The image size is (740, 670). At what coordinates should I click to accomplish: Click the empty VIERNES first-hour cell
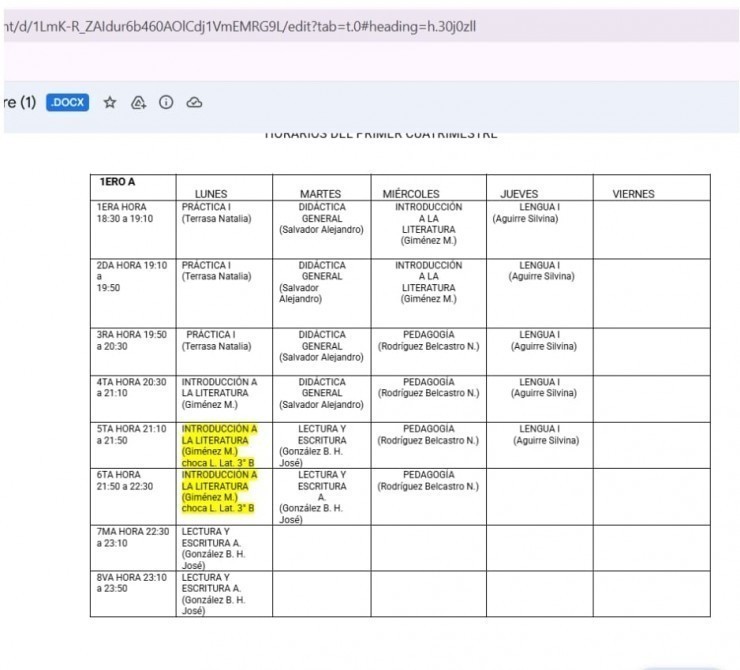point(651,229)
